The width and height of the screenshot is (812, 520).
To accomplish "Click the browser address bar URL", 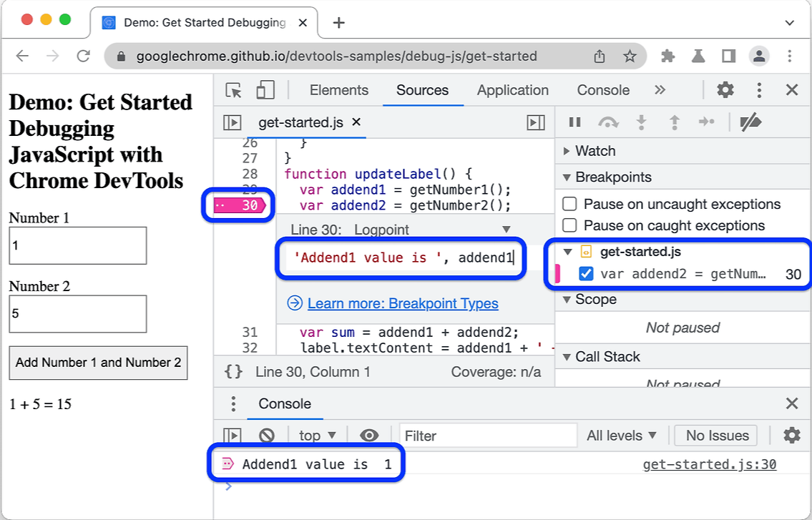I will pyautogui.click(x=337, y=56).
